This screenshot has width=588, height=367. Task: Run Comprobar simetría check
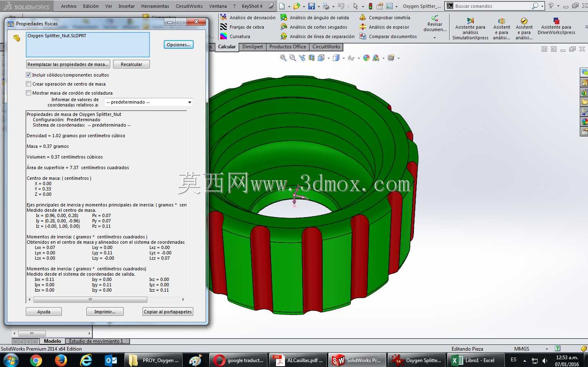click(384, 18)
